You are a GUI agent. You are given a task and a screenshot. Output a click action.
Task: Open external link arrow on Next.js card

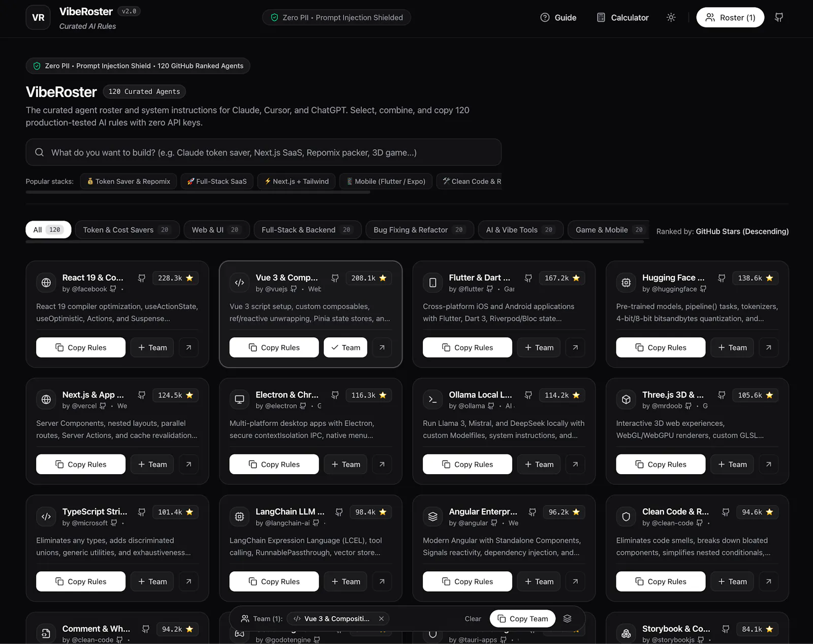point(189,465)
